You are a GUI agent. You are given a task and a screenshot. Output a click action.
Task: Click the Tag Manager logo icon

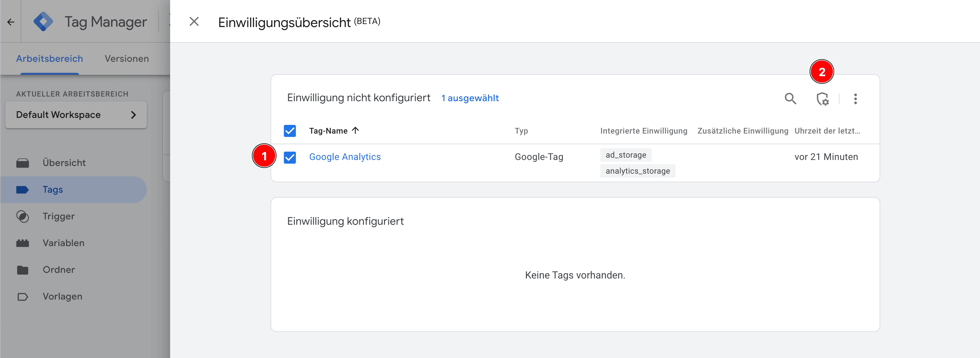(x=43, y=22)
